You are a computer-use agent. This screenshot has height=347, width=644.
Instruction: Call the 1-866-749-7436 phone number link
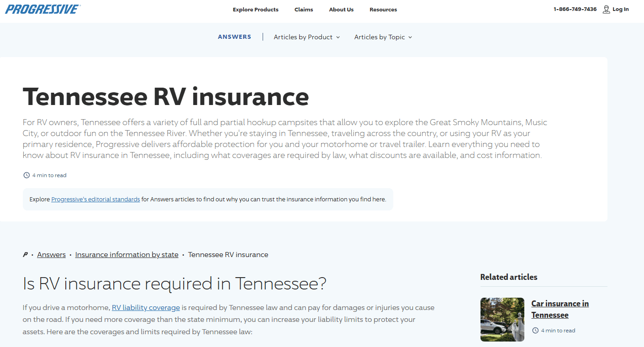point(575,9)
